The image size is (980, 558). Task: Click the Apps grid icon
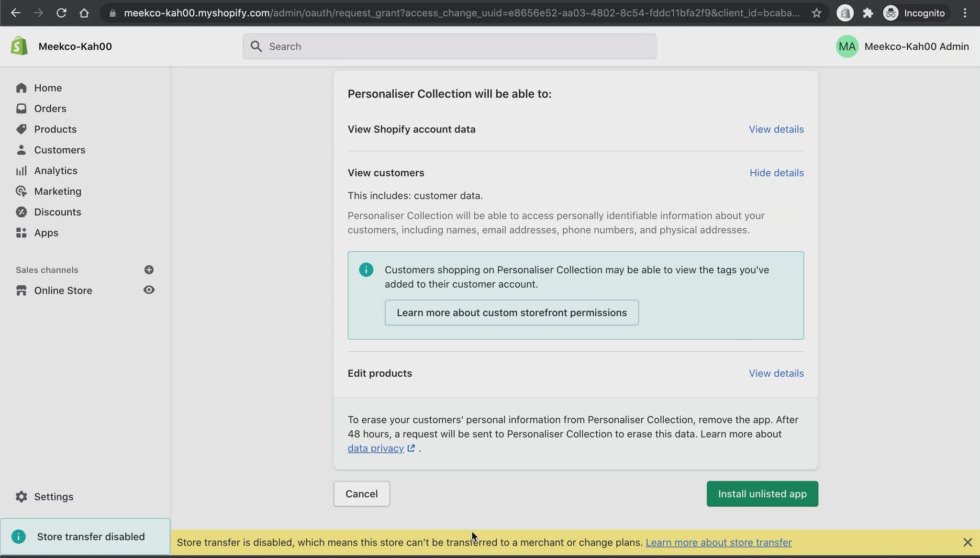pos(21,233)
